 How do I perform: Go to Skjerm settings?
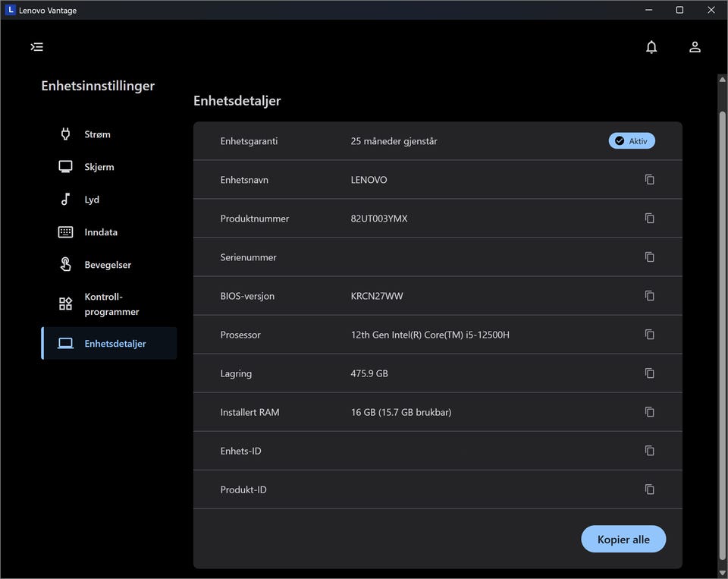pyautogui.click(x=99, y=167)
